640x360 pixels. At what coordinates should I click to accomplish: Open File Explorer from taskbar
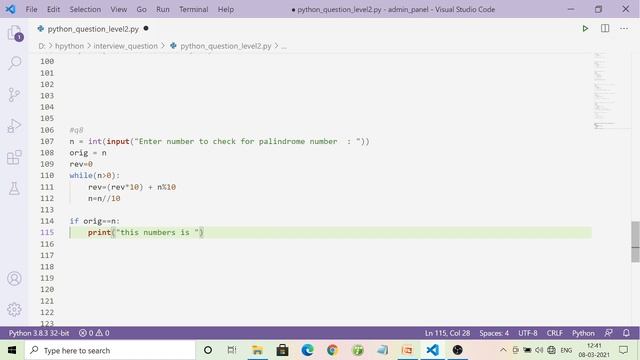[257, 350]
